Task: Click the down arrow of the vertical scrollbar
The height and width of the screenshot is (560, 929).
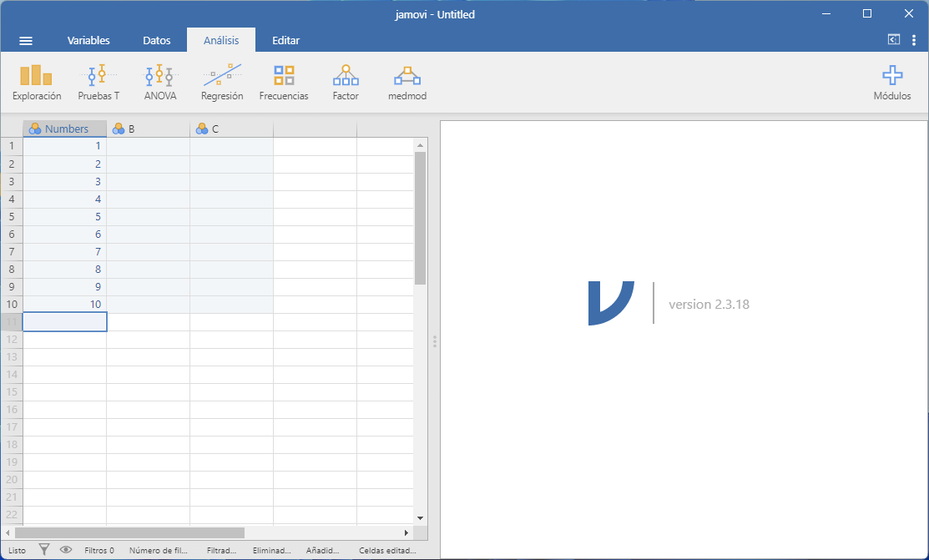Action: 420,518
